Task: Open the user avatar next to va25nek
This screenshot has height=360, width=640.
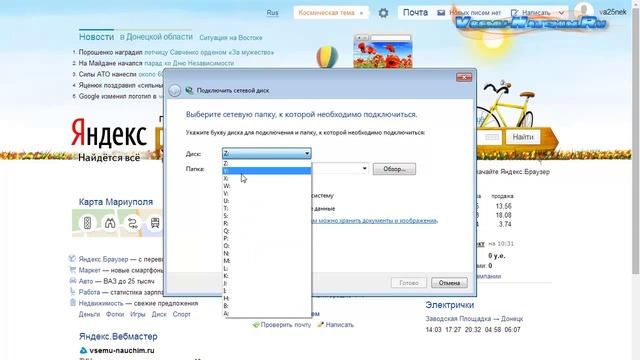Action: point(584,11)
